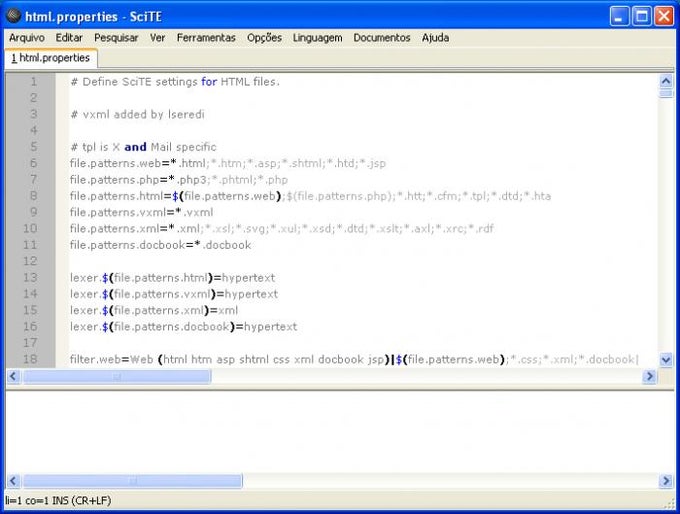Click line number 6 in margin
This screenshot has width=680, height=514.
click(33, 163)
